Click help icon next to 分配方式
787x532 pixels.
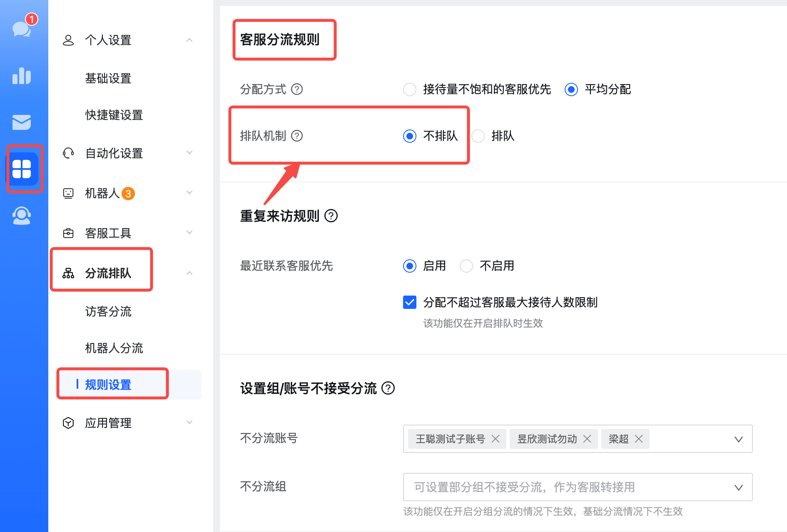click(x=297, y=89)
